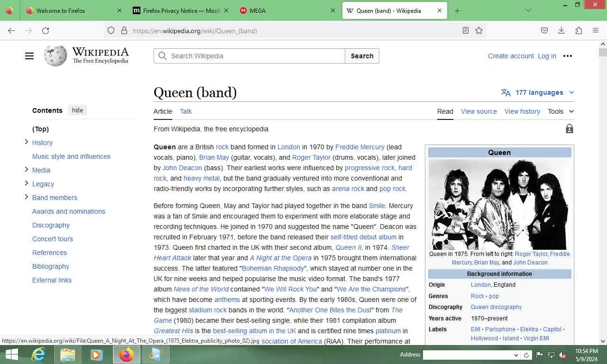
Task: Open the Queen discography infobox link
Action: [x=496, y=307]
